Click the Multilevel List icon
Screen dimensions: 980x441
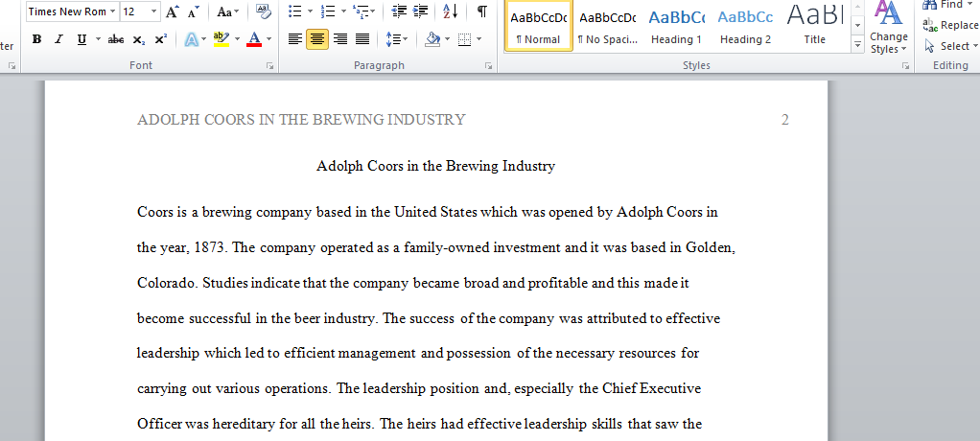coord(360,12)
